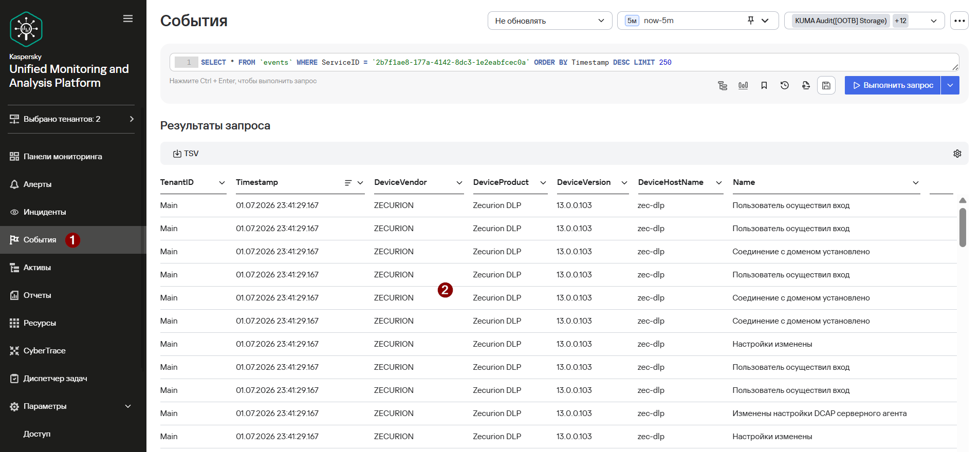Open the arrow next to "Выполнить запрос"

950,85
